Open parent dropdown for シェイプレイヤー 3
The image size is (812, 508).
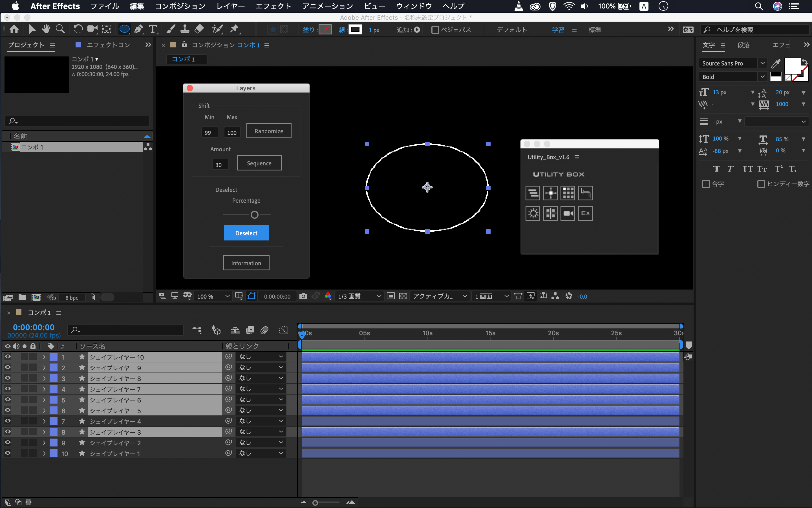(261, 432)
